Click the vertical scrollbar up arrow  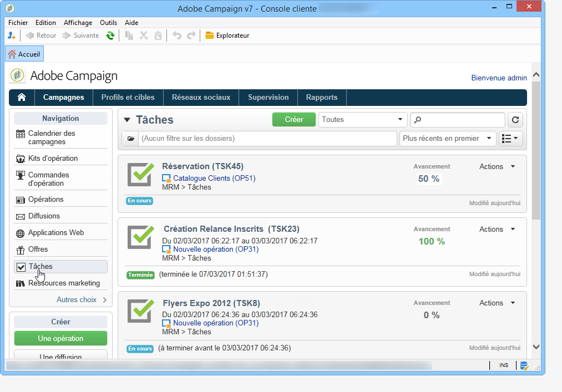(536, 74)
